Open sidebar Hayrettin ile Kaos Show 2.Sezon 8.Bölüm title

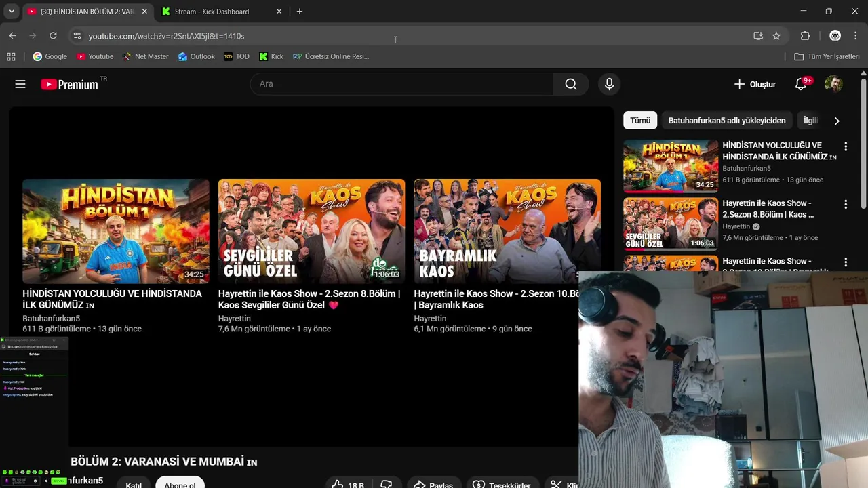tap(768, 209)
